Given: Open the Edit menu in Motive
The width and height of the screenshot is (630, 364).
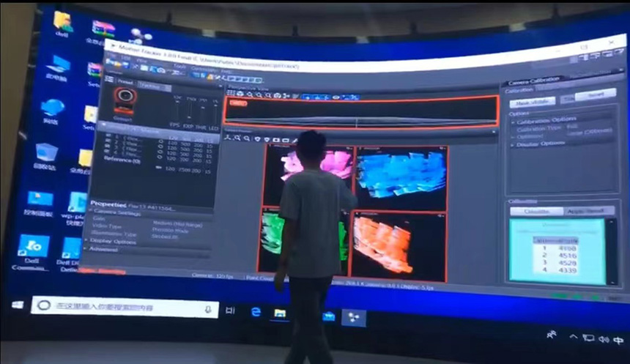Looking at the screenshot, I should 126,58.
